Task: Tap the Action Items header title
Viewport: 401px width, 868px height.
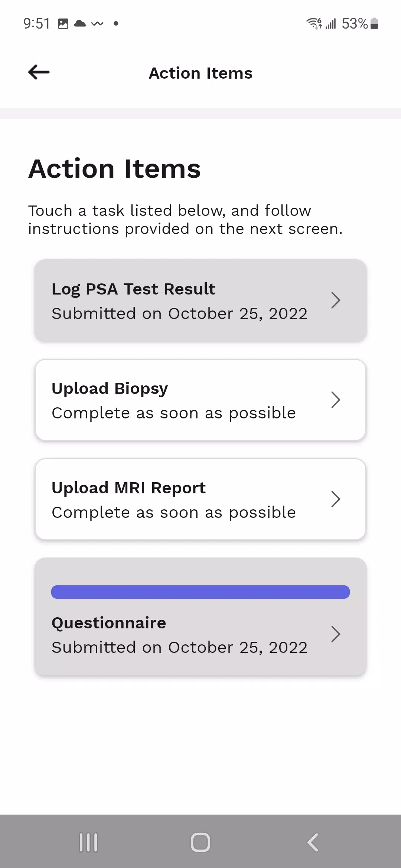Action: (200, 73)
